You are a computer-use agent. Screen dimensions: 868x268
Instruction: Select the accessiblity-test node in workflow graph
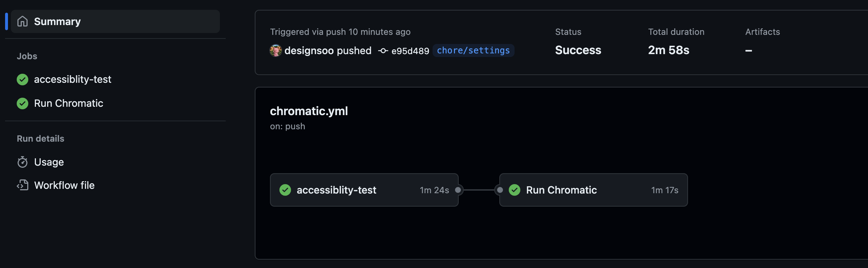pyautogui.click(x=364, y=190)
